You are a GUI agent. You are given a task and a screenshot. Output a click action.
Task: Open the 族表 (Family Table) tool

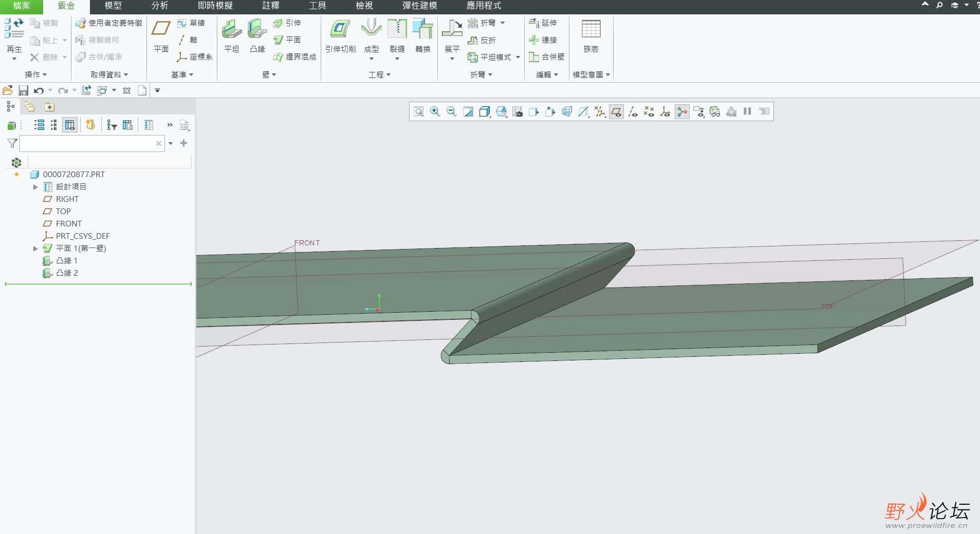590,36
